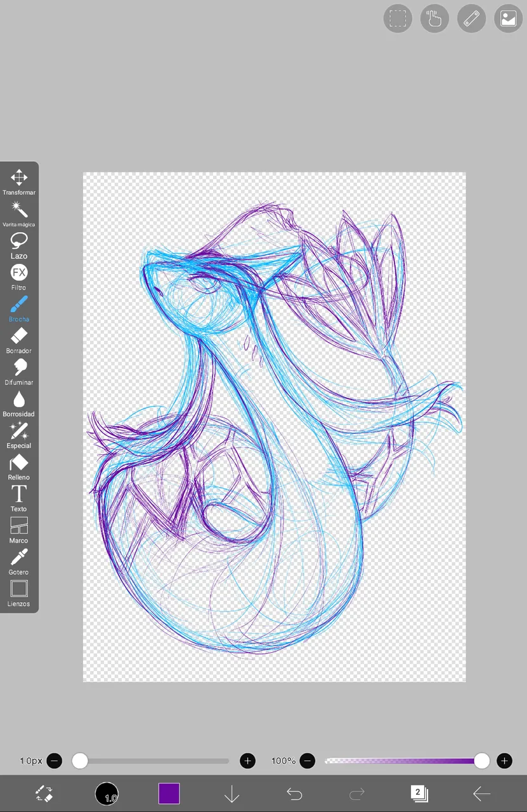The image size is (527, 812).
Task: Open the material image icon at top
Action: pos(508,18)
